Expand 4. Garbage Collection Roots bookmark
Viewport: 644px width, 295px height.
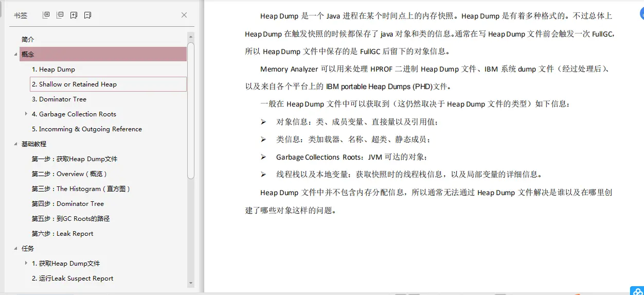(x=26, y=114)
